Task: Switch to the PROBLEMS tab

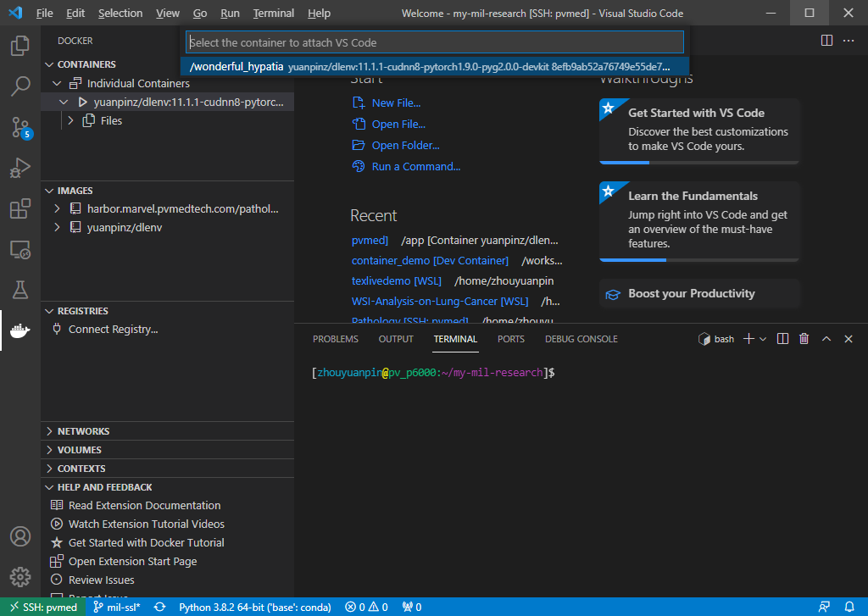Action: click(336, 339)
